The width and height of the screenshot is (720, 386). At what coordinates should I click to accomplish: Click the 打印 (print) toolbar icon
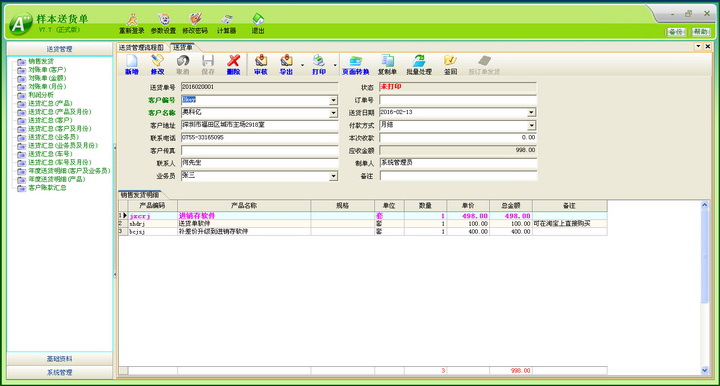pos(319,65)
